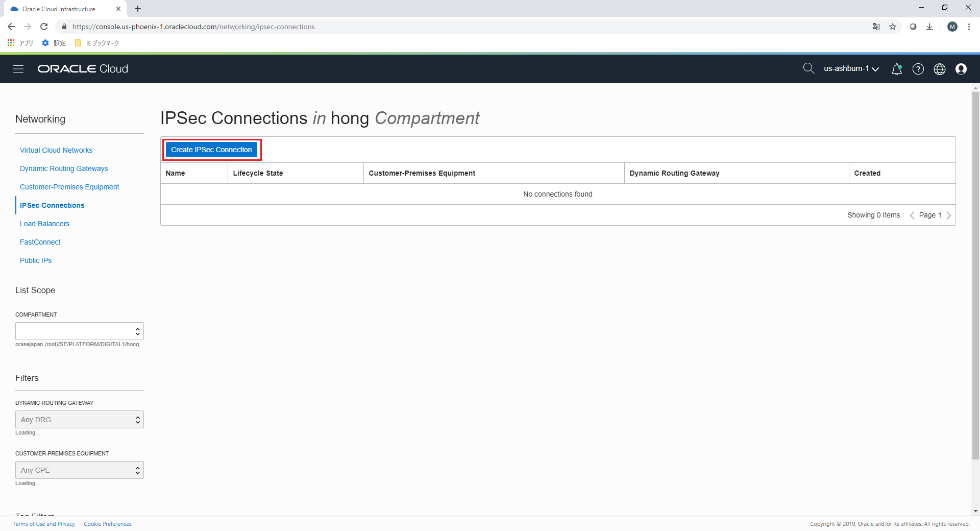This screenshot has width=980, height=531.
Task: Open the language globe icon
Action: [x=940, y=69]
